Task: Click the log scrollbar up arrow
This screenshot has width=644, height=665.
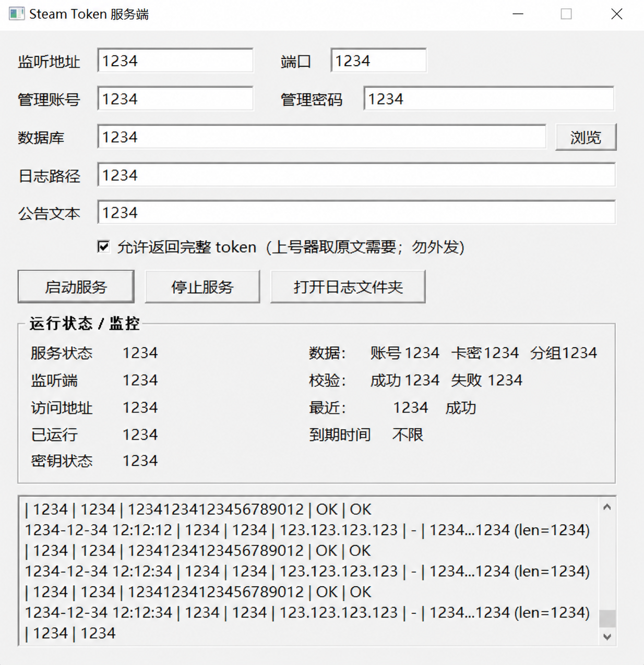Action: [x=607, y=507]
